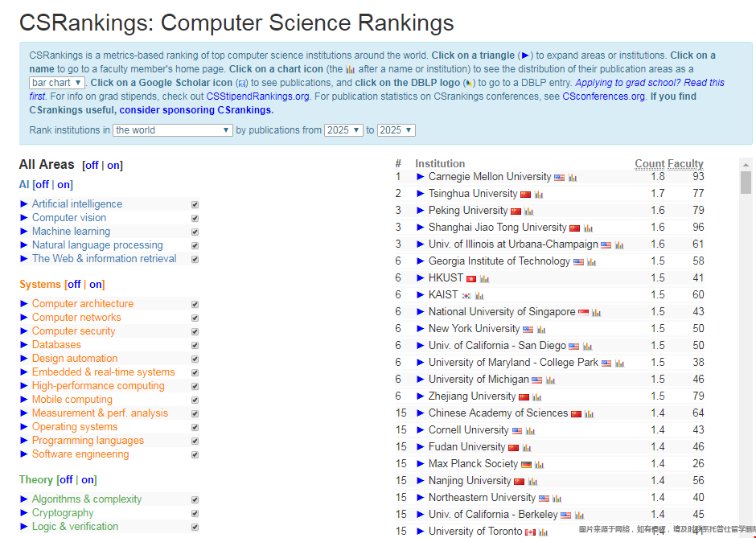Turn off all Systems areas

74,285
